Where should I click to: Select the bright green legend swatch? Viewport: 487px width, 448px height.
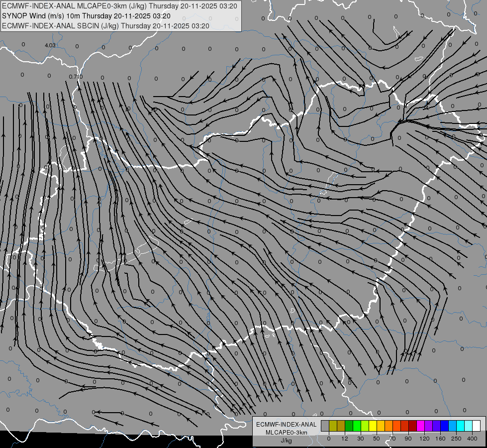357,426
